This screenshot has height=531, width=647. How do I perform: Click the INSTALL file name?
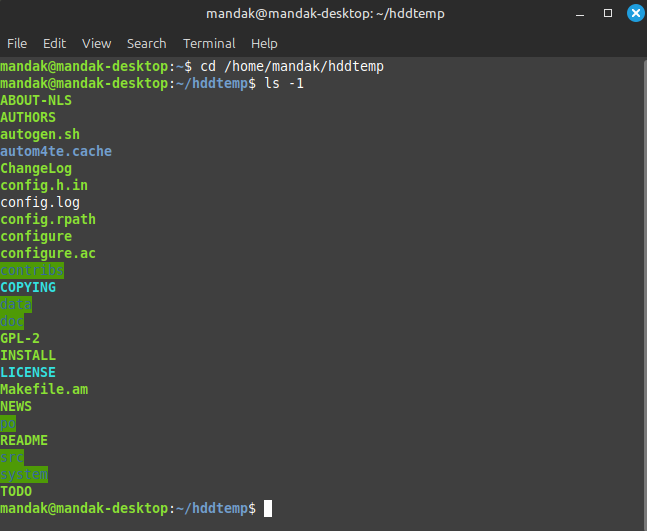coord(28,355)
